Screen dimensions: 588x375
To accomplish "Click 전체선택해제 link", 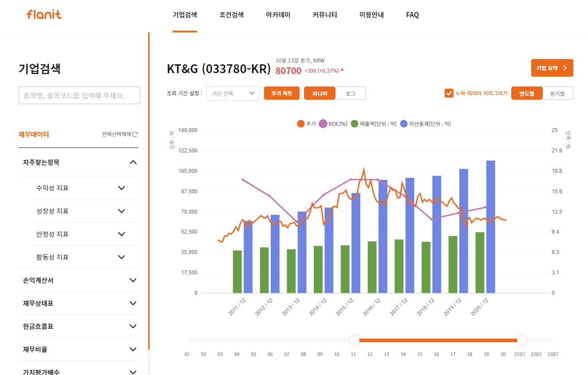I will 116,134.
